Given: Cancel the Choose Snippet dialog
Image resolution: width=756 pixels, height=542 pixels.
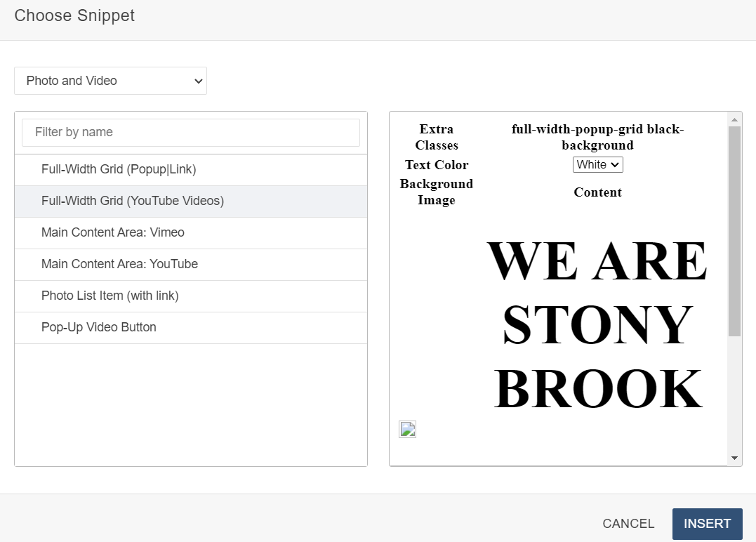Looking at the screenshot, I should pos(628,524).
